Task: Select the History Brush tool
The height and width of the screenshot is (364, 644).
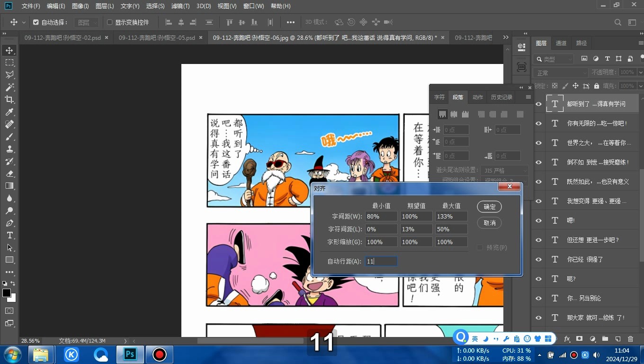Action: 9,161
